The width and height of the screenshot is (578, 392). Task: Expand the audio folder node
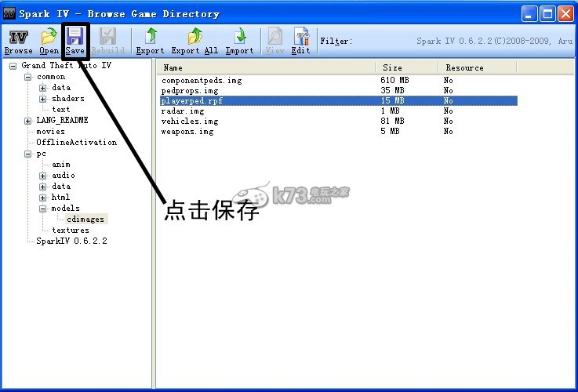tap(44, 176)
